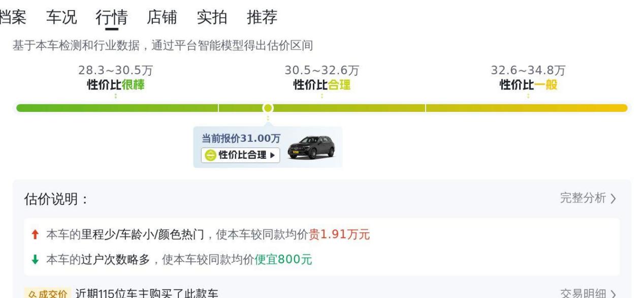Open the 档案 tab
The height and width of the screenshot is (298, 644).
pos(13,18)
